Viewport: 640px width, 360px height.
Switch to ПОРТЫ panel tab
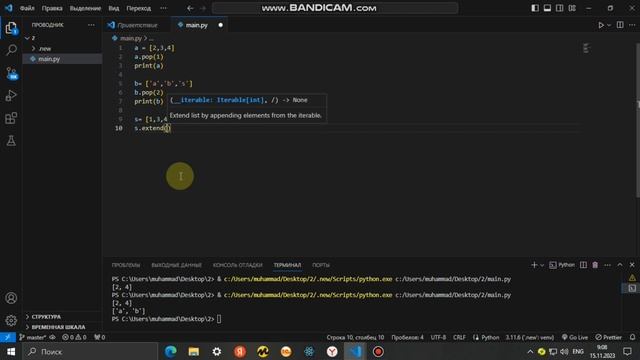321,265
